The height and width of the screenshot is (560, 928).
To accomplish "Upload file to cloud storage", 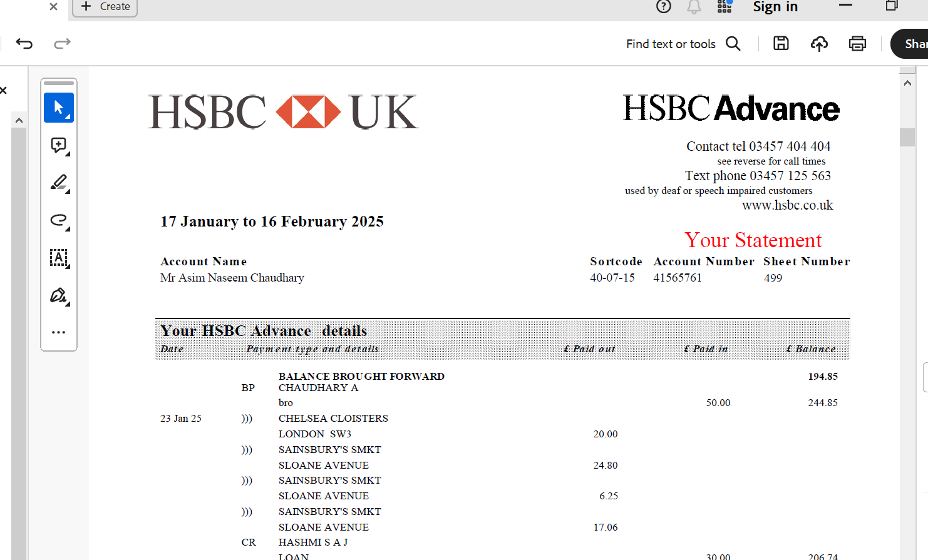I will tap(819, 43).
